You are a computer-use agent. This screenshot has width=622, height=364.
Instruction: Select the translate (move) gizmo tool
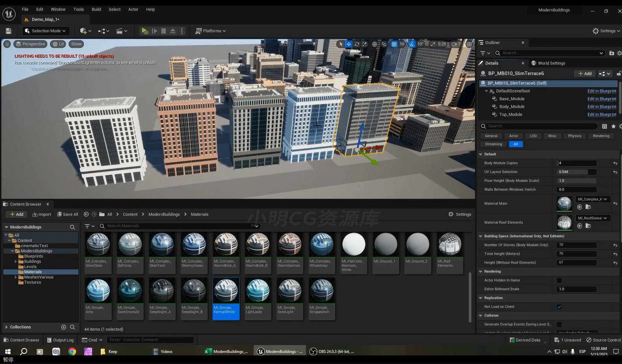point(349,44)
